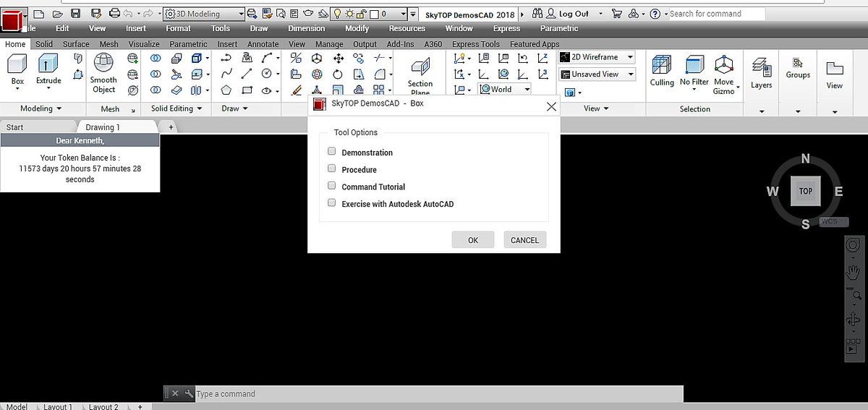Open the World coordinate system dropdown

(x=504, y=90)
